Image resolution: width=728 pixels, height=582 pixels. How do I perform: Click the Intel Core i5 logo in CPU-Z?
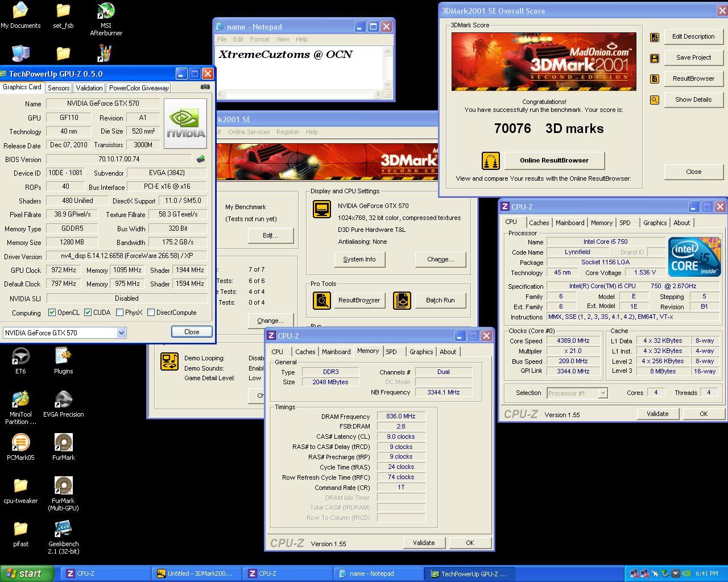coord(694,257)
